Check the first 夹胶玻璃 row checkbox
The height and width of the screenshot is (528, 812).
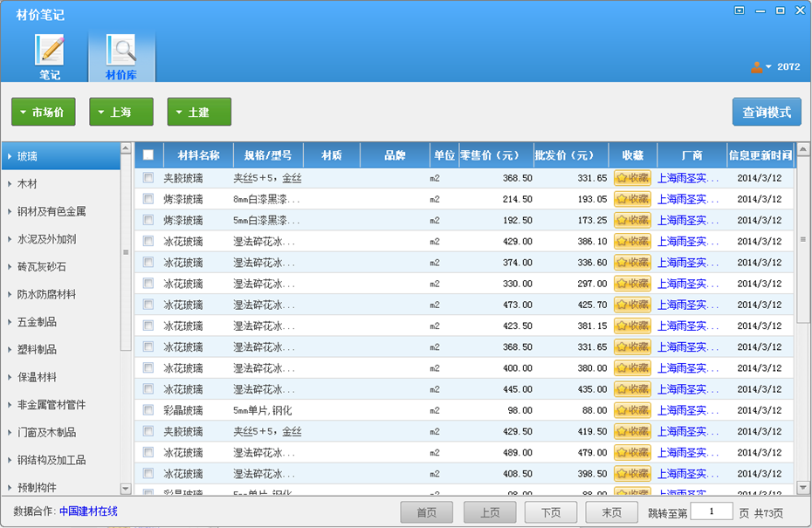point(148,178)
